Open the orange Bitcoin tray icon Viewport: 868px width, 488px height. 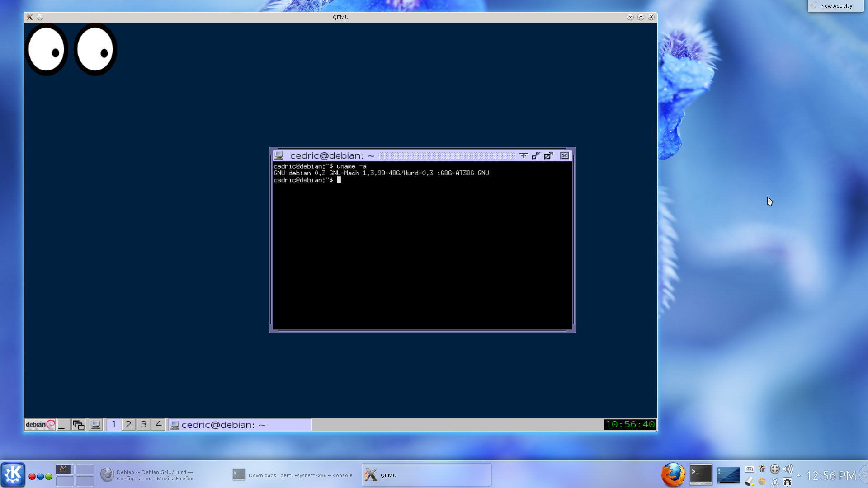coord(762,482)
